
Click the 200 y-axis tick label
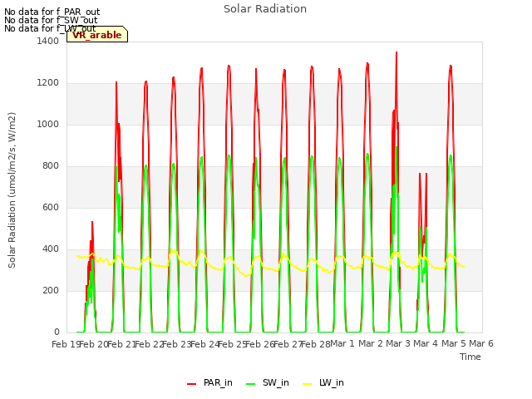pos(51,290)
